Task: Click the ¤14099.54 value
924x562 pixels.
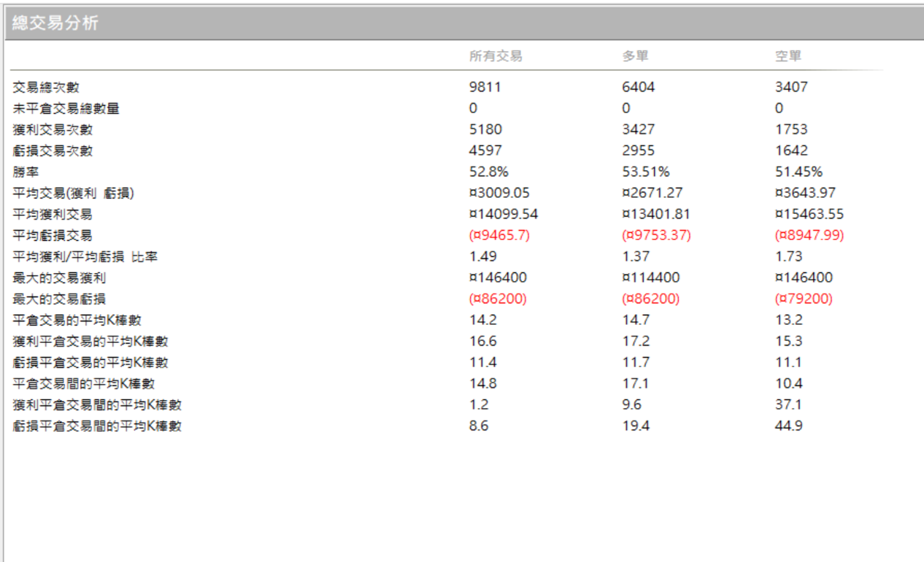Action: (x=504, y=215)
